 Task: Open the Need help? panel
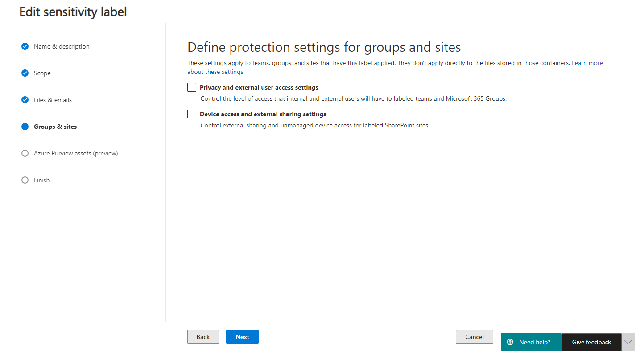click(531, 342)
